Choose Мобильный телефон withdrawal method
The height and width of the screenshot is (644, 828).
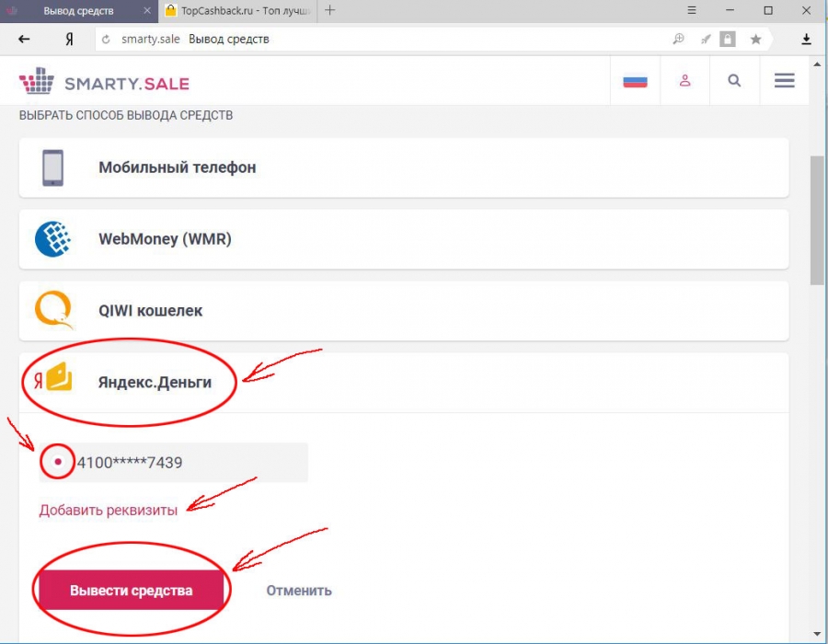click(x=404, y=167)
